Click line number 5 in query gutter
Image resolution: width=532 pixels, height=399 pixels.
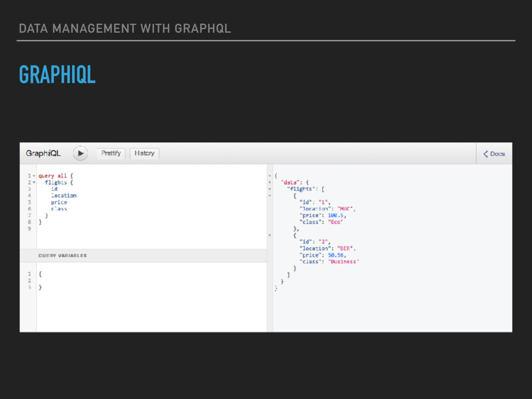30,202
